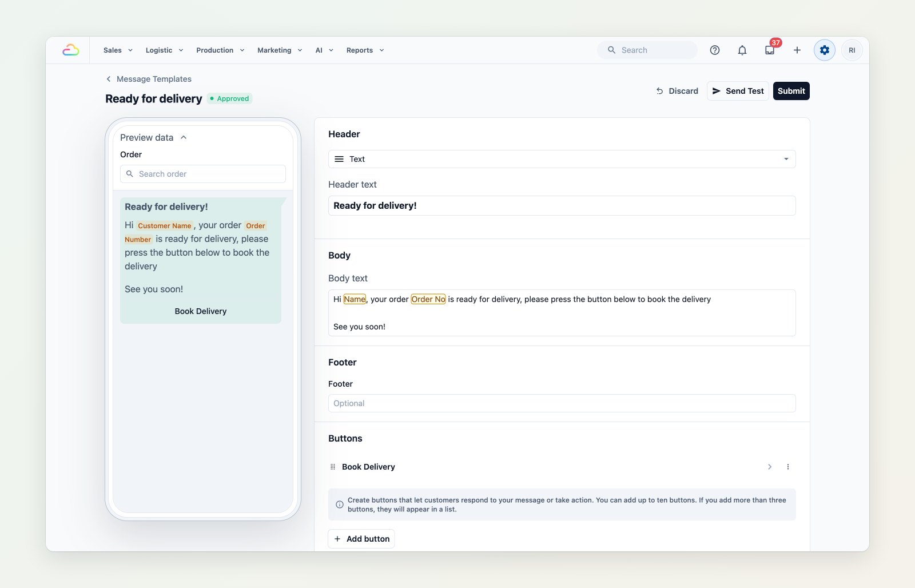Open the Logistic menu
915x588 pixels.
tap(165, 50)
